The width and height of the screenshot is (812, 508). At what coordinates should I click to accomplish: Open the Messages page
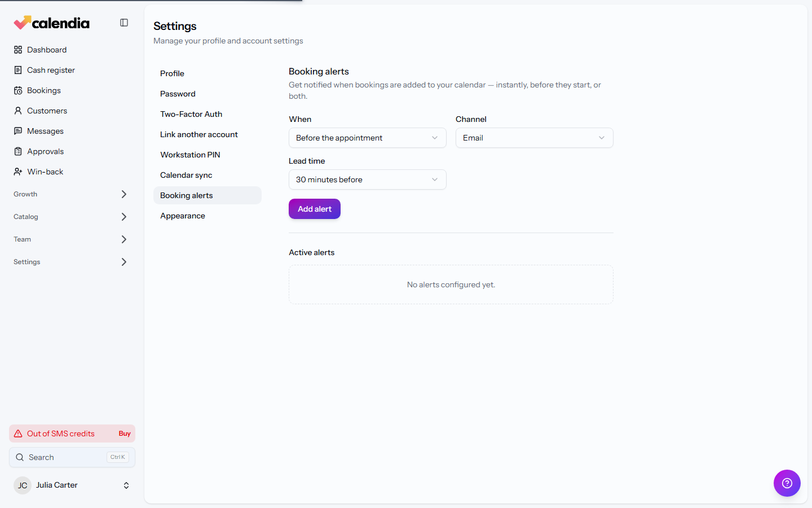[x=72, y=131]
